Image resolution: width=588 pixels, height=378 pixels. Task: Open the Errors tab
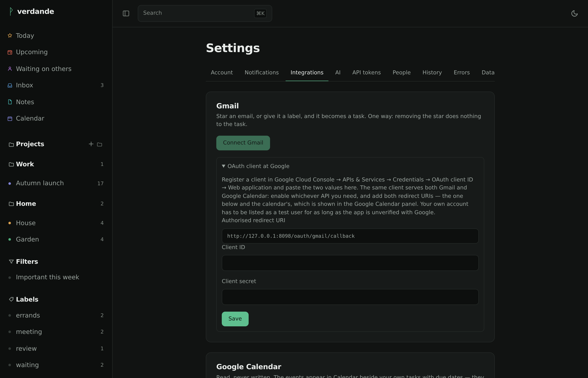pyautogui.click(x=462, y=73)
